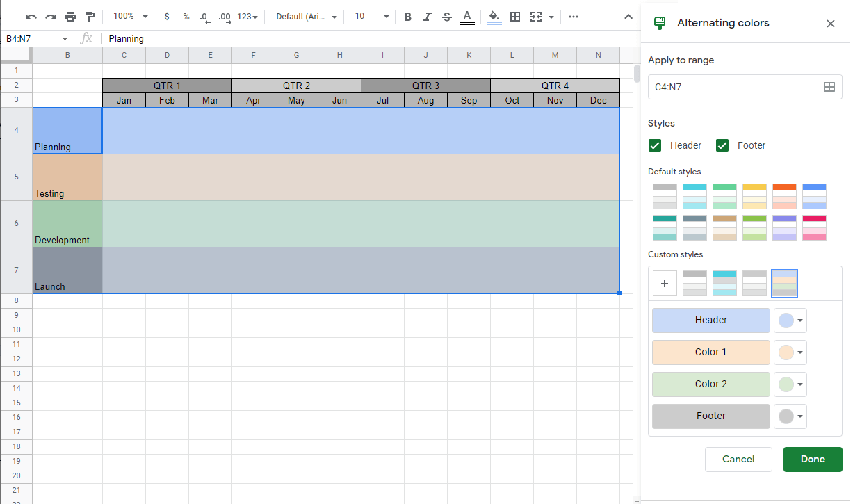Click the grid icon beside the range field
The image size is (853, 504).
[x=829, y=86]
